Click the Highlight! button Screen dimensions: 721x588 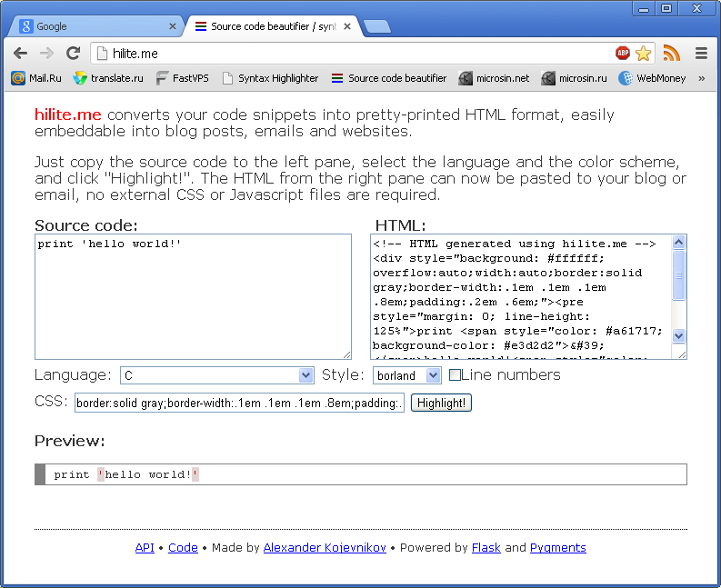(x=442, y=403)
